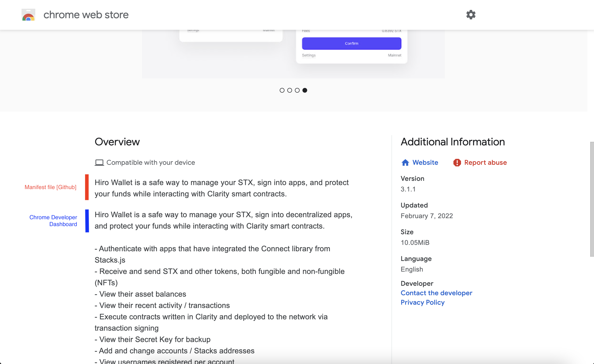The width and height of the screenshot is (594, 364).
Task: Click the updated date February 7, 2022
Action: coord(426,216)
